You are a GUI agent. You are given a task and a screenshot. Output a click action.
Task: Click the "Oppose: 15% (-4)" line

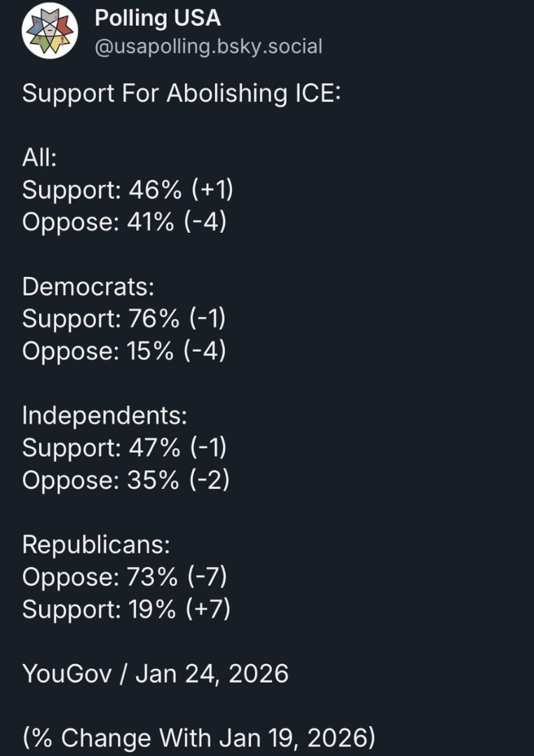tap(124, 351)
